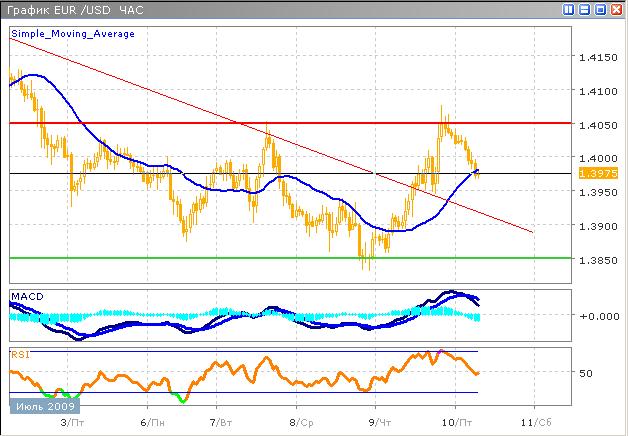Click the highlighted current price 1.3975

[x=598, y=174]
